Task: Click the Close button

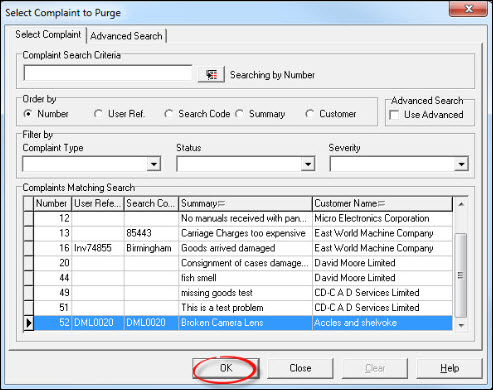Action: point(300,368)
